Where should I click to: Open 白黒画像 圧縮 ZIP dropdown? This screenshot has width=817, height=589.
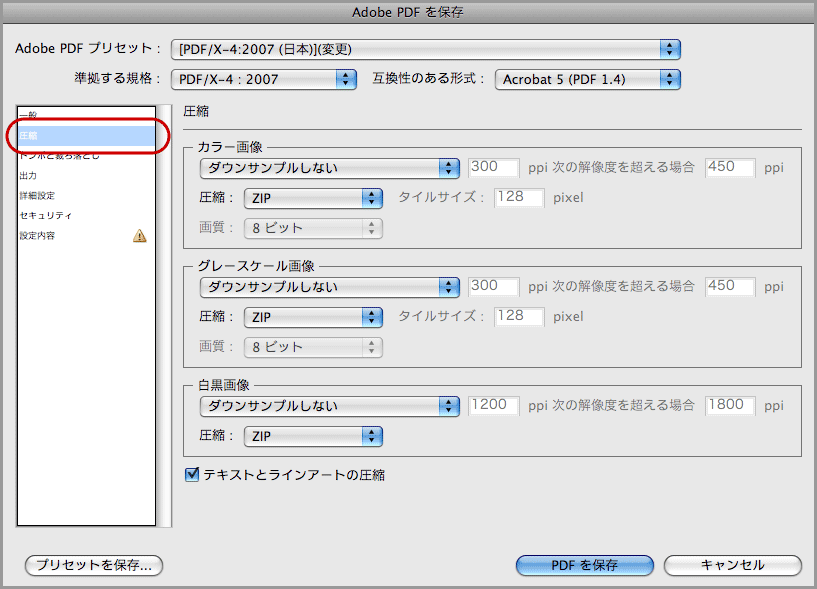(x=313, y=436)
